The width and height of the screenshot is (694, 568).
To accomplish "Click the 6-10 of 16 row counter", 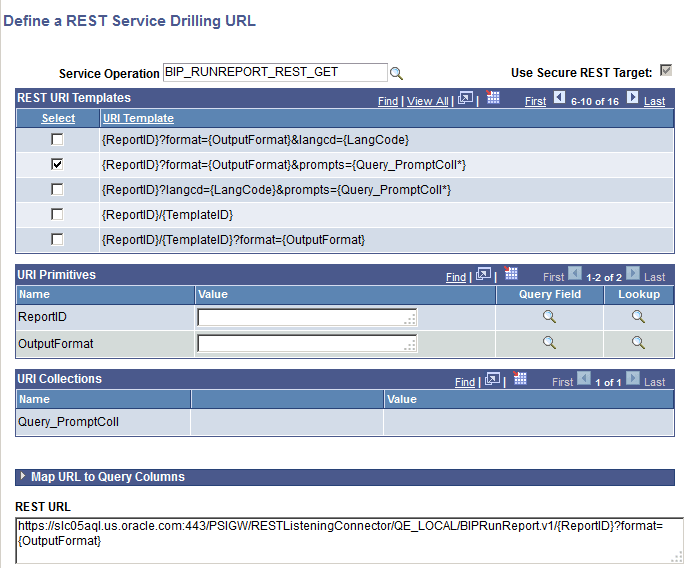I will [x=595, y=101].
